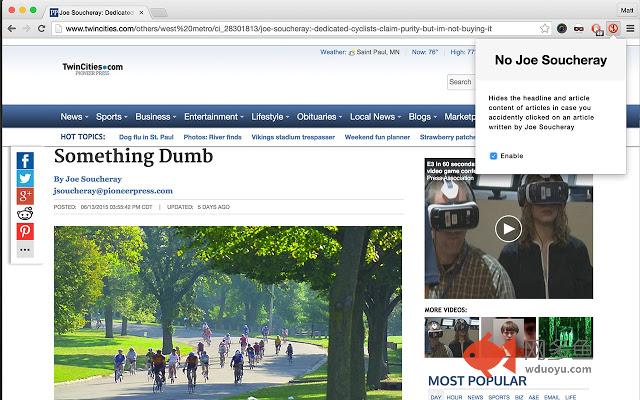Expand the News menu

point(74,117)
